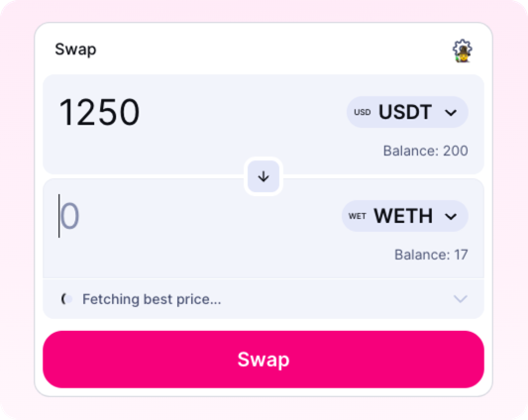The image size is (528, 420).
Task: Click the Fetching best price row
Action: coord(264,299)
